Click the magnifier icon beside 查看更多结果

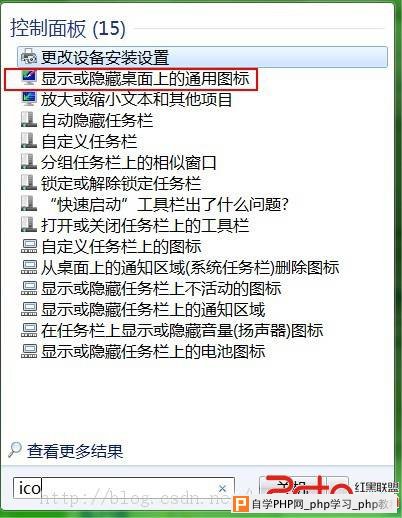click(15, 450)
